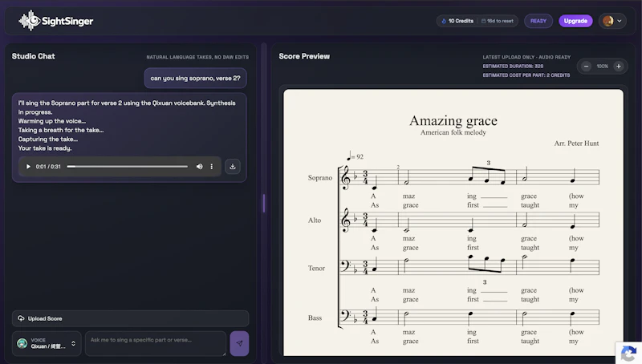Download the generated take

coord(233,167)
